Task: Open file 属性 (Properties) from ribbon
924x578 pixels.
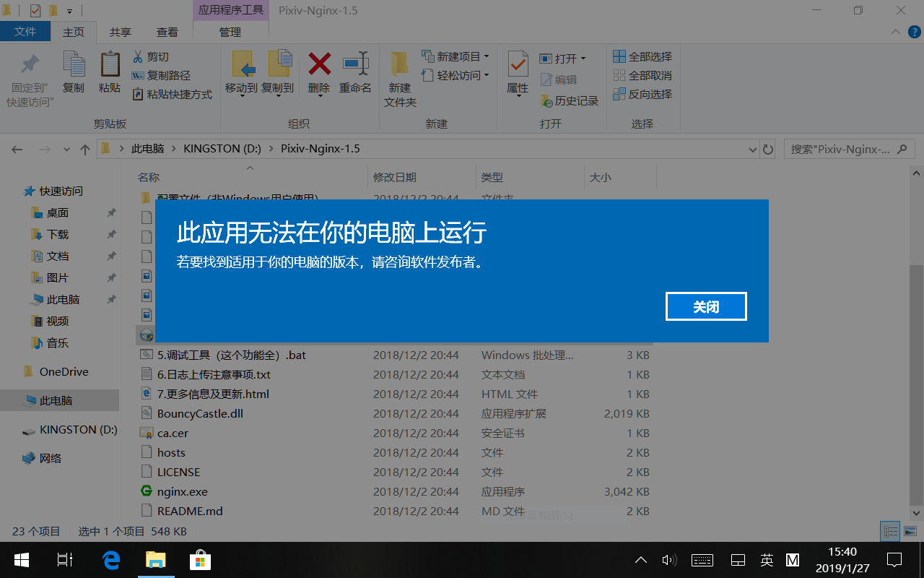Action: (518, 72)
